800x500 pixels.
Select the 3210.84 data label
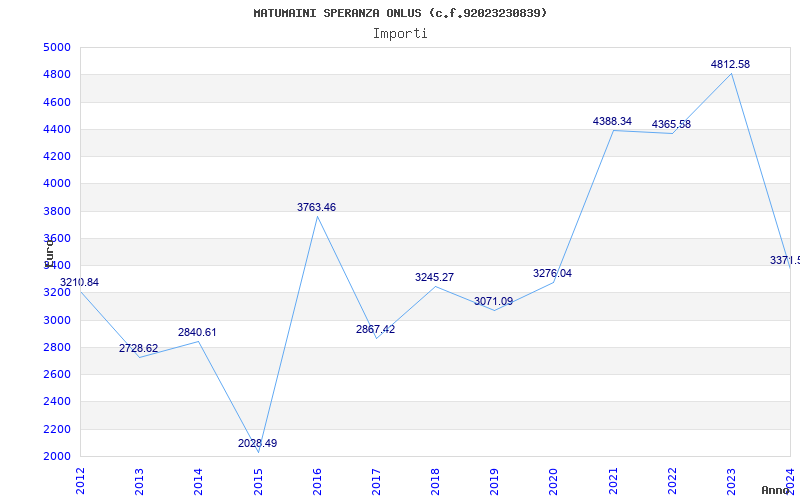[x=80, y=283]
